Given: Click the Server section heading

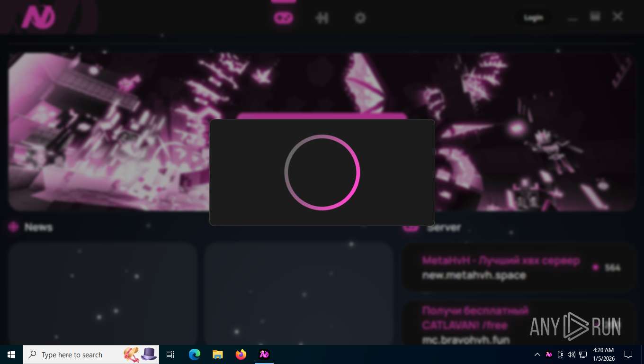Looking at the screenshot, I should (444, 228).
